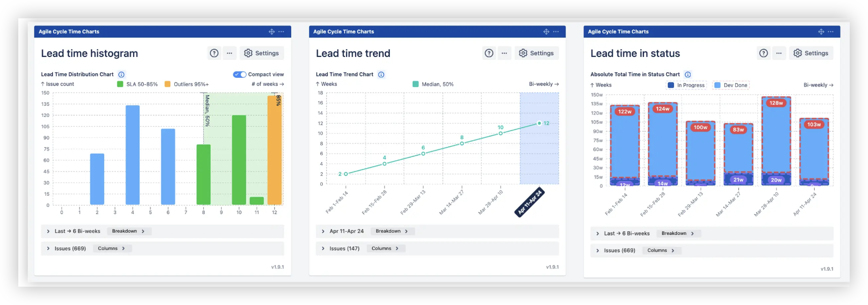Screen dimensions: 868x305
Task: Click the 21w Dev Done bar segment
Action: tap(738, 179)
